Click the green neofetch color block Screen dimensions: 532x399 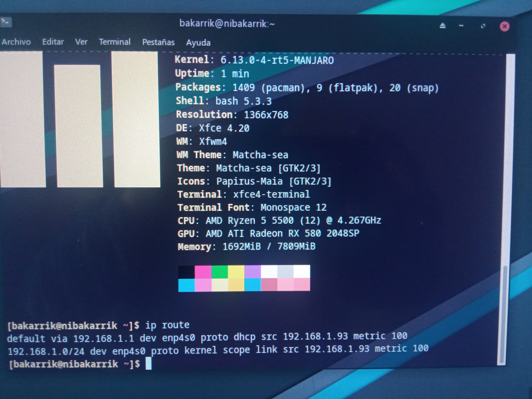(219, 272)
